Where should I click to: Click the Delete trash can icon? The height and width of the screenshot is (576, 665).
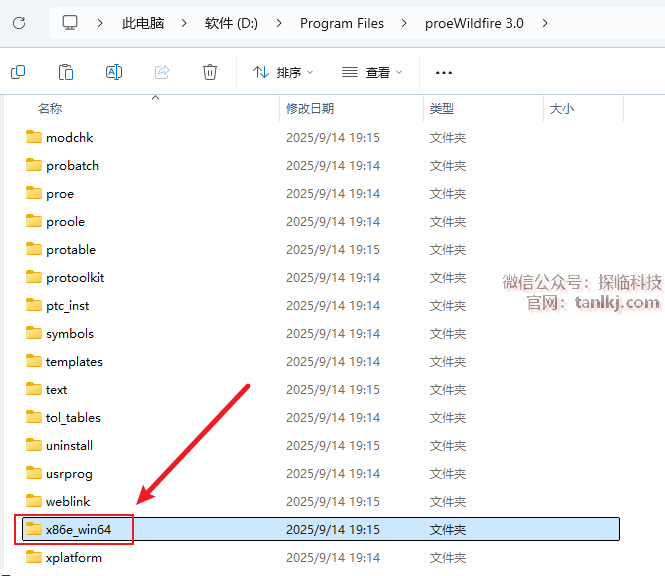point(210,72)
